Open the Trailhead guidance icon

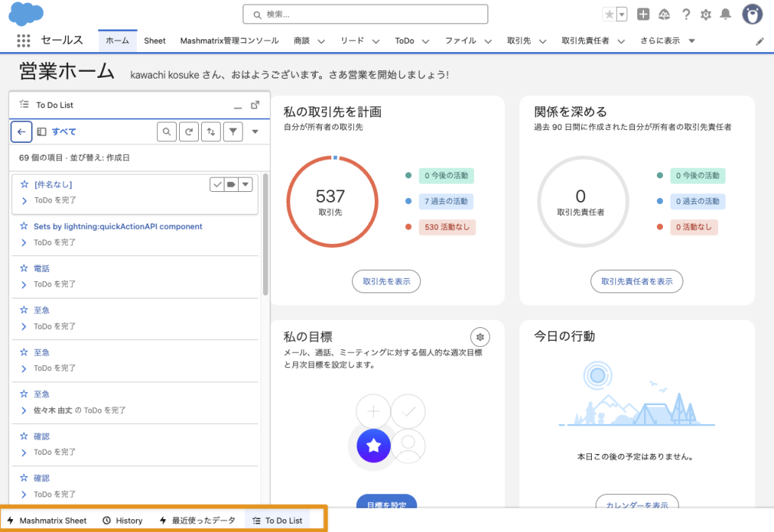tap(664, 14)
